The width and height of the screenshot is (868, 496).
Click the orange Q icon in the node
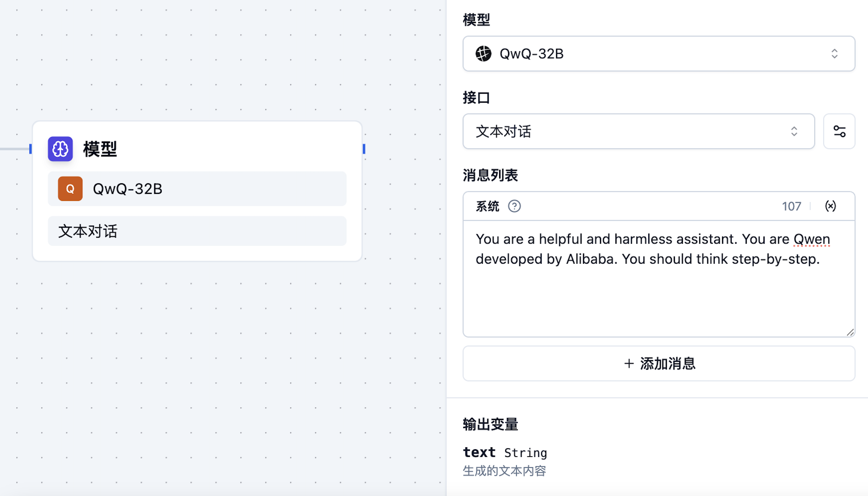tap(70, 189)
